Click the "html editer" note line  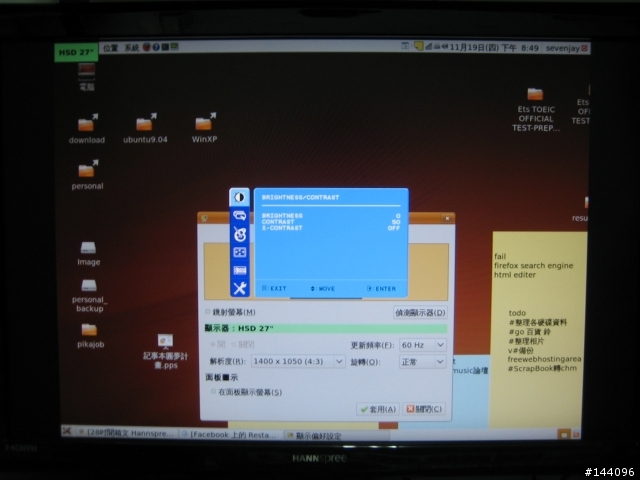(515, 275)
